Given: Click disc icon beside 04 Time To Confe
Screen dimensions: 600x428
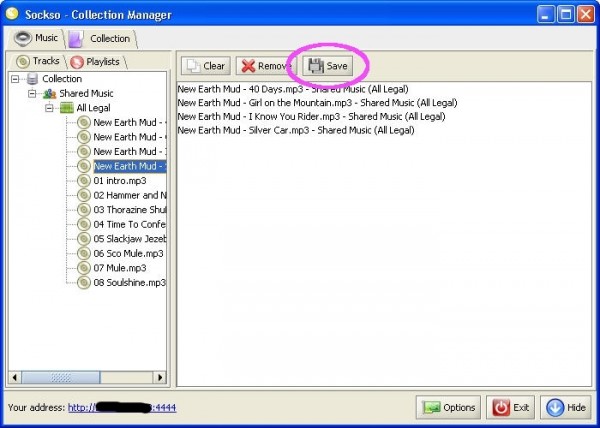Looking at the screenshot, I should click(x=84, y=224).
